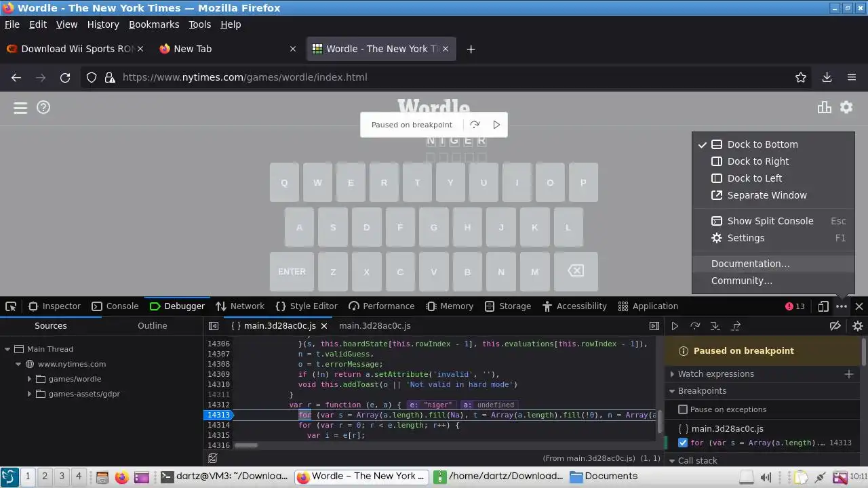Click the devtools three-dots customize menu

click(x=842, y=306)
